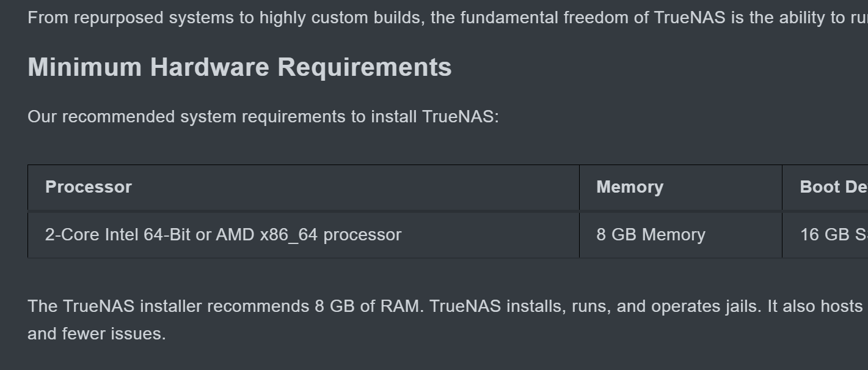This screenshot has height=370, width=868.
Task: Click the 16 GB boot device cell
Action: [x=834, y=235]
